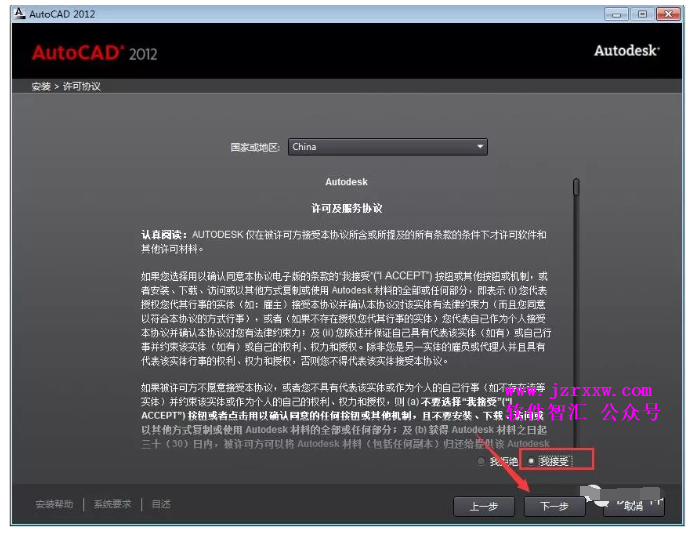Select the 我接受 (I Accept) radio button
Screen dimensions: 688x534
[531, 461]
